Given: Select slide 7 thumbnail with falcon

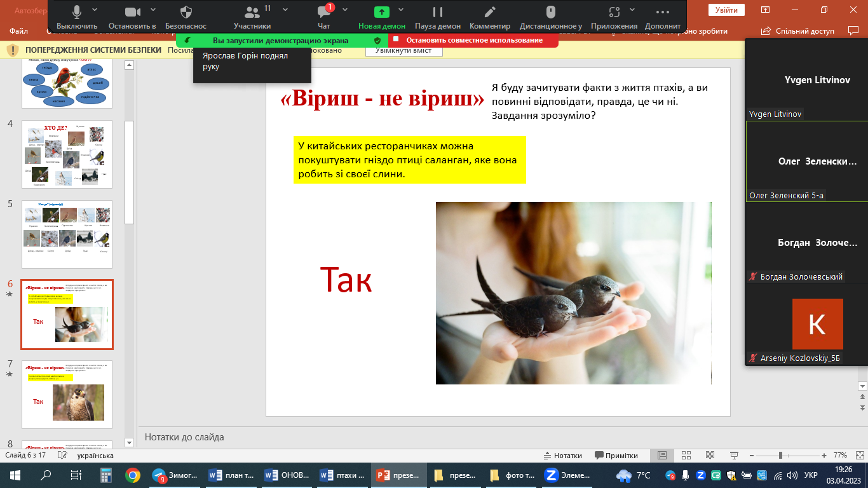Looking at the screenshot, I should [x=67, y=395].
